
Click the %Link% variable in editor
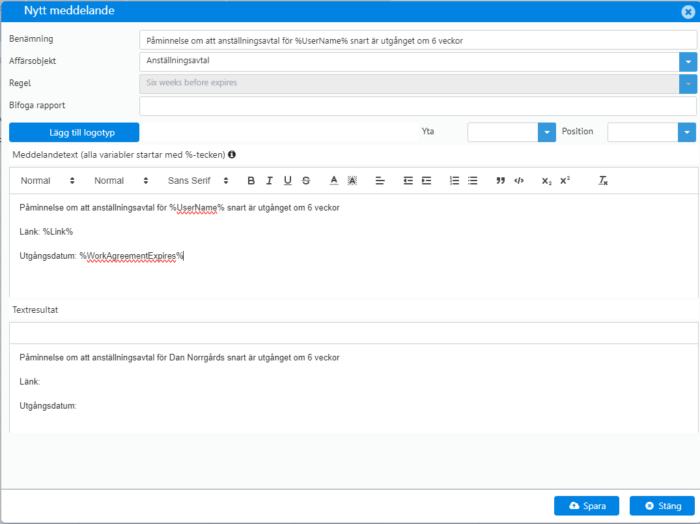click(x=58, y=232)
